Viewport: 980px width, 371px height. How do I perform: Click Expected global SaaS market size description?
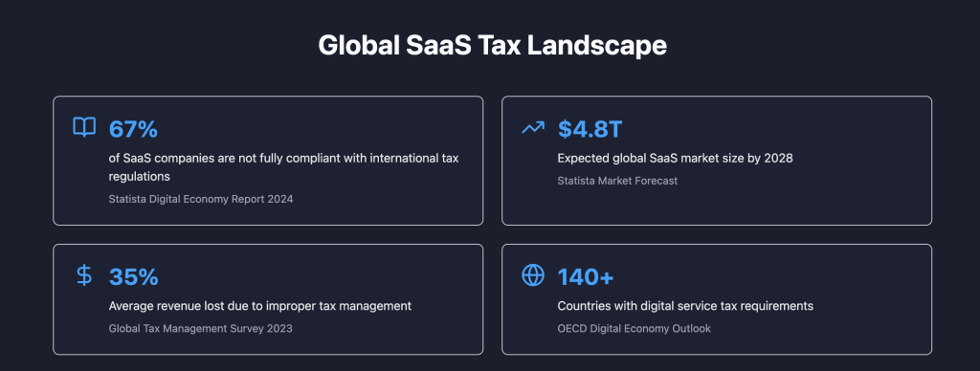click(675, 159)
